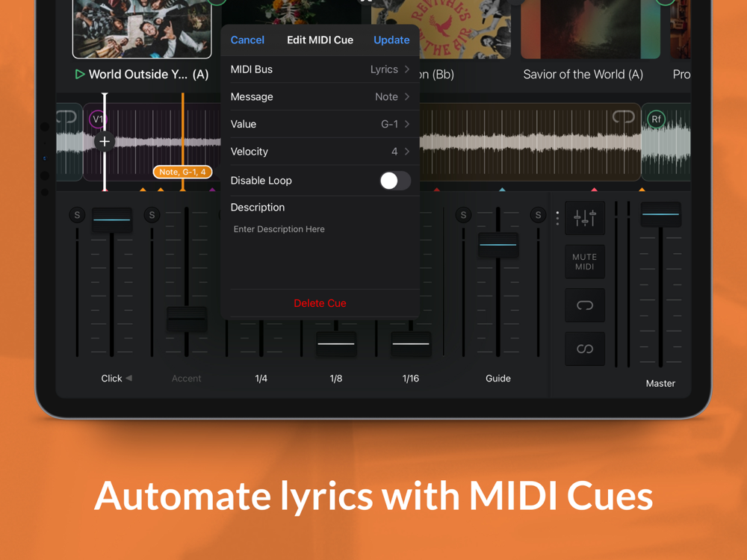Click the Click channel fader handle
The image size is (747, 560).
point(112,220)
